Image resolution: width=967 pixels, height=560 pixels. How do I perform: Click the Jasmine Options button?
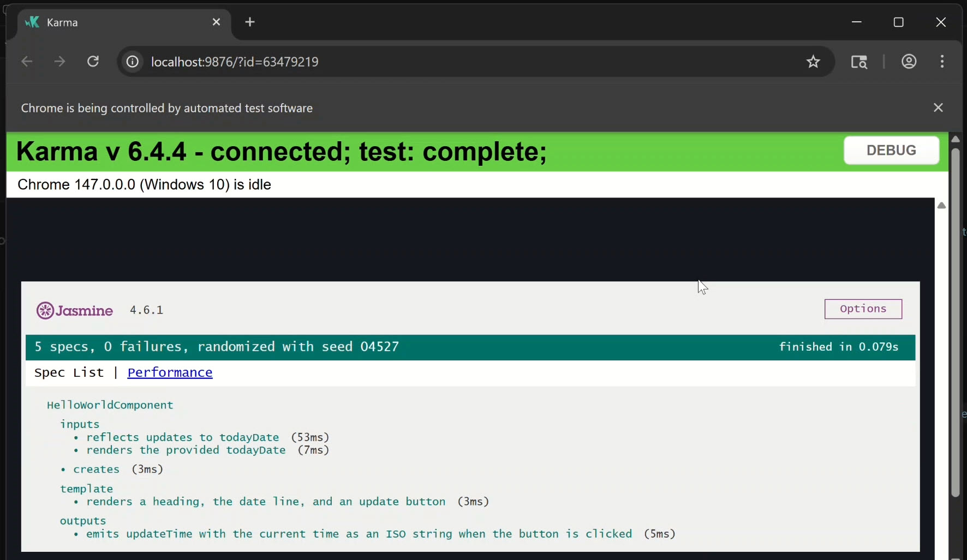863,309
